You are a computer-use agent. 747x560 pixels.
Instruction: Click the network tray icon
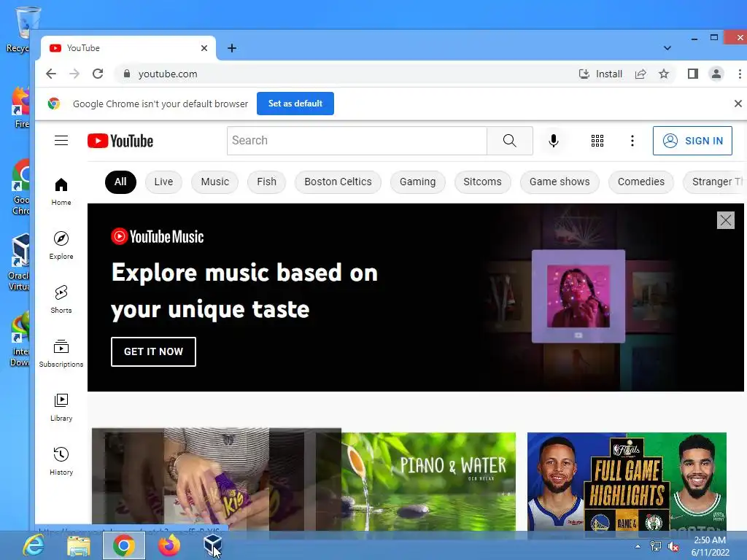(656, 546)
